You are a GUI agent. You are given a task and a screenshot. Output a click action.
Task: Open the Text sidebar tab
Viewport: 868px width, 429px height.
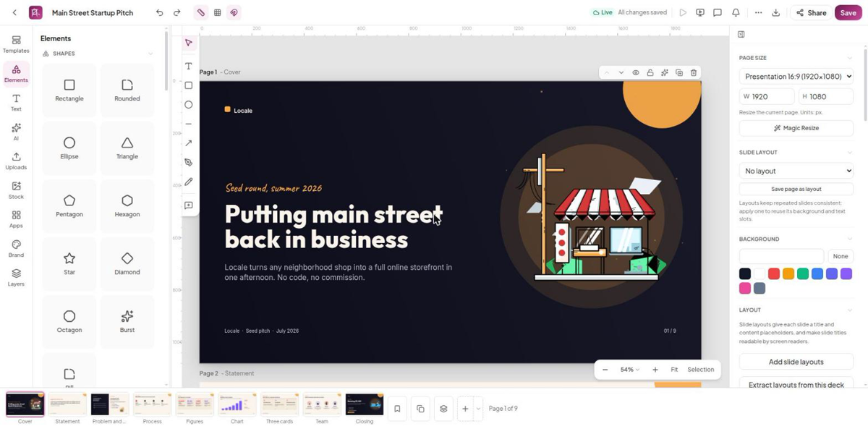[16, 103]
